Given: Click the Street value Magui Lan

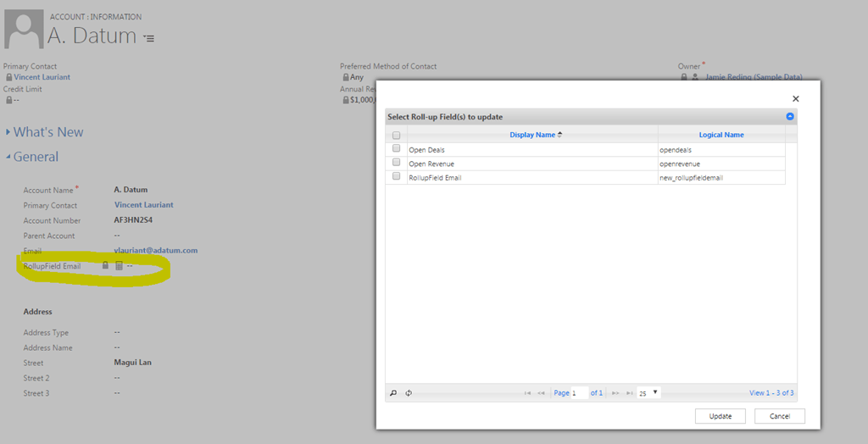Looking at the screenshot, I should click(x=133, y=363).
